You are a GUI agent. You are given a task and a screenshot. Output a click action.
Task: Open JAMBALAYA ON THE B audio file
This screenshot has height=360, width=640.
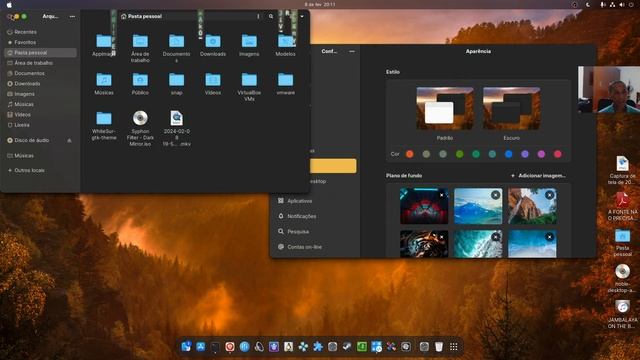click(x=622, y=307)
